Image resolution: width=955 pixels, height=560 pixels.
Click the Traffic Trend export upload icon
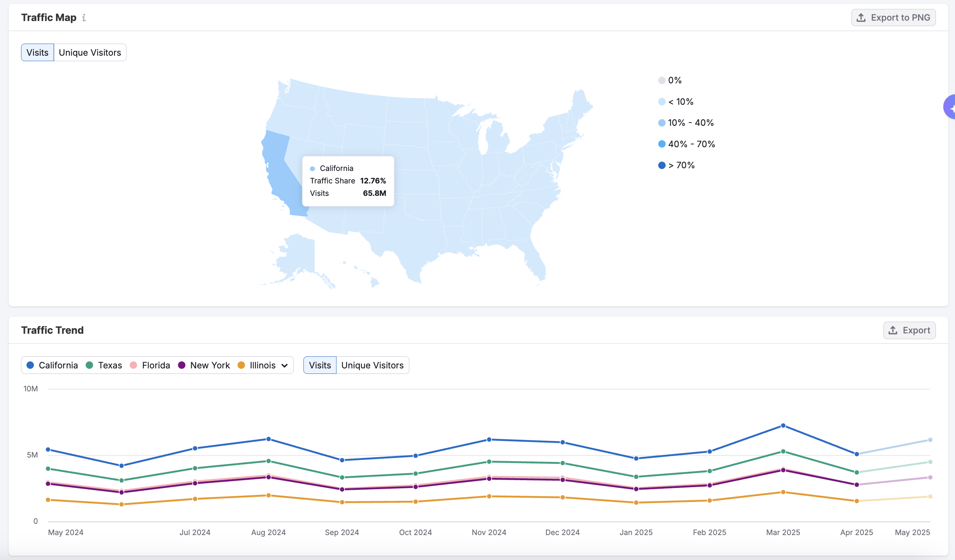coord(893,330)
